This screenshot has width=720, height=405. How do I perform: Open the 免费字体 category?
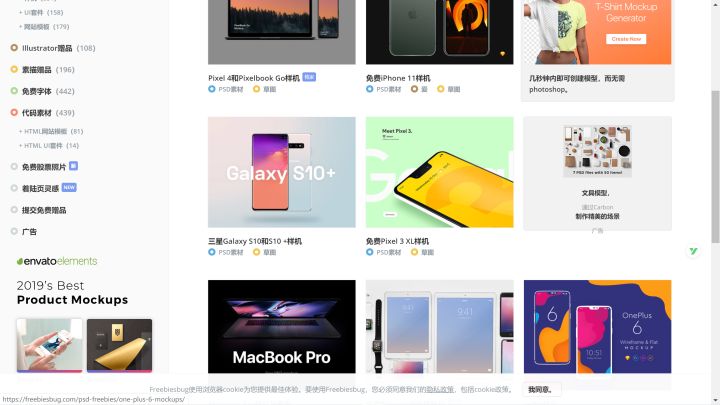point(37,91)
